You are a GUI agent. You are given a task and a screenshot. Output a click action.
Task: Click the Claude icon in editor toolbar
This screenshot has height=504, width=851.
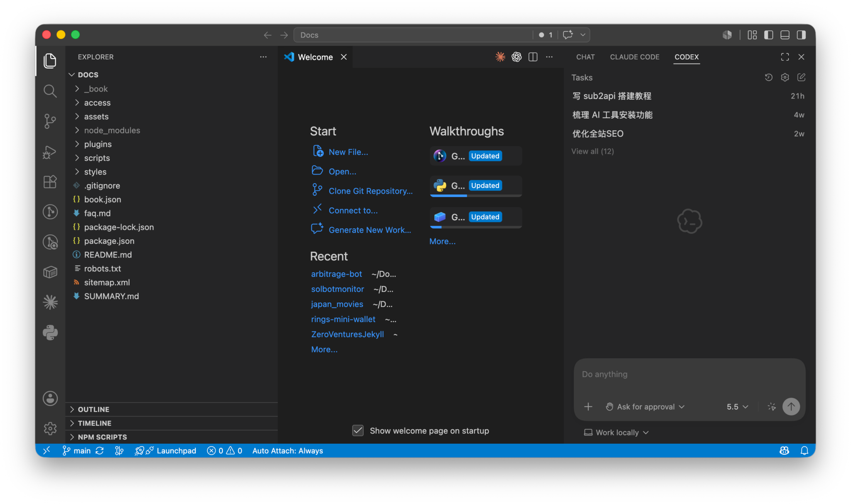click(x=500, y=57)
